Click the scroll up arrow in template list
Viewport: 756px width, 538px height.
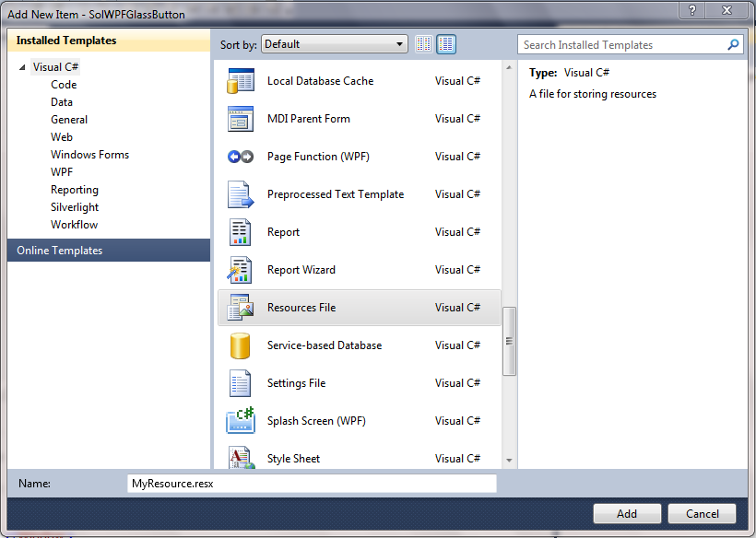coord(509,67)
